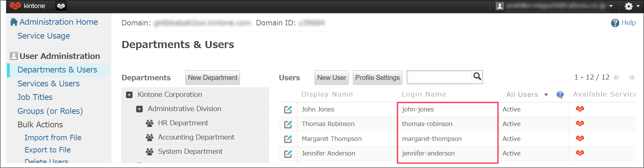Open Job Titles in sidebar
Image resolution: width=644 pixels, height=168 pixels.
(x=35, y=97)
